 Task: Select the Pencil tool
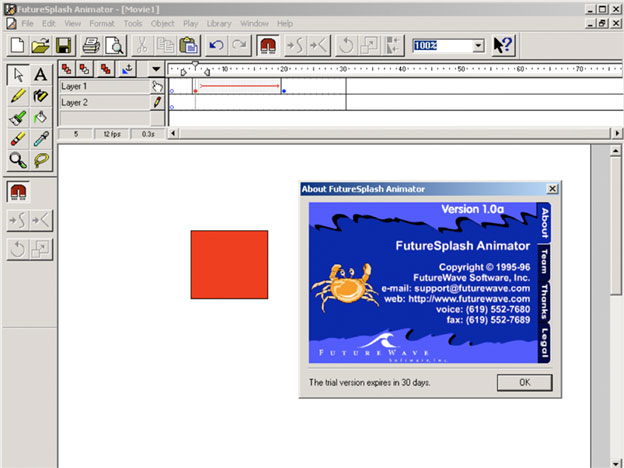point(18,96)
